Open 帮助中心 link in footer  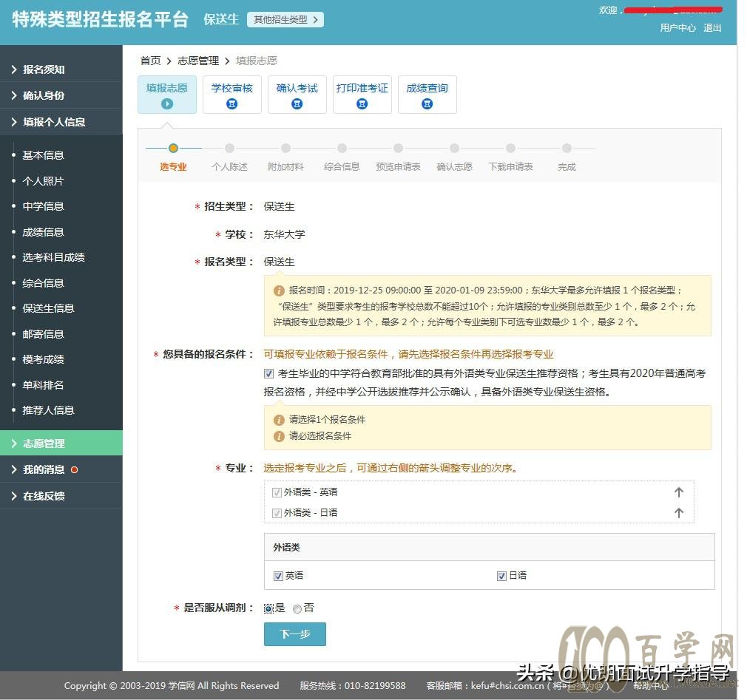click(x=651, y=686)
